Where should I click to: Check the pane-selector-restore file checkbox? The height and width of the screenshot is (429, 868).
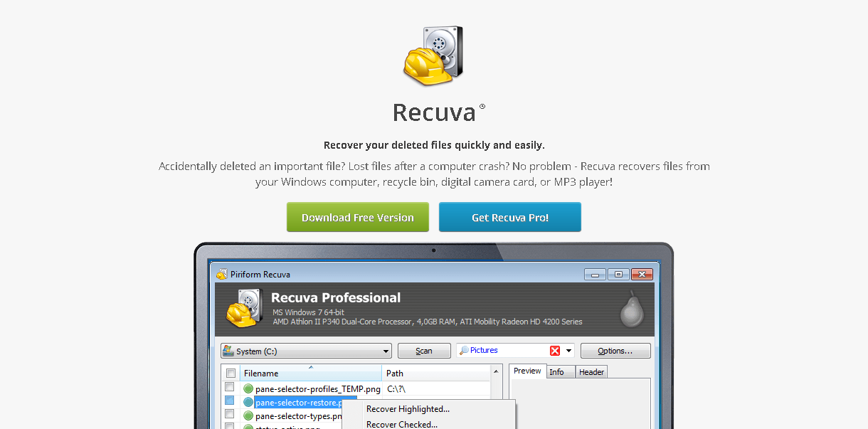230,401
